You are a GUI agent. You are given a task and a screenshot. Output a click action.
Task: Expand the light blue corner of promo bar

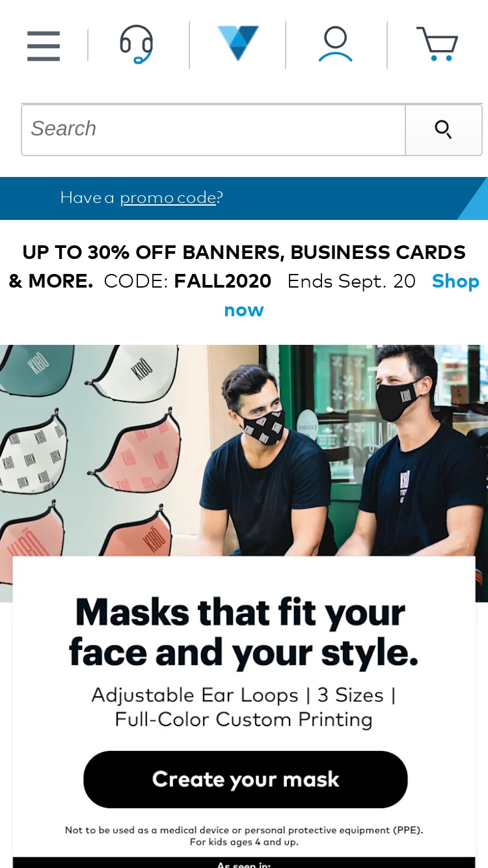474,199
